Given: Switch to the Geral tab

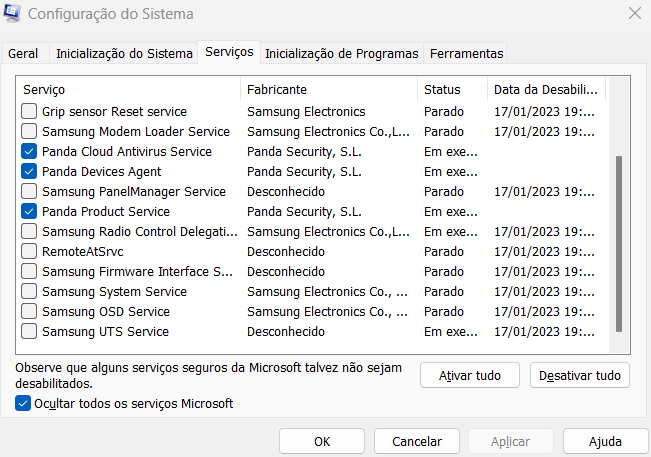Looking at the screenshot, I should coord(23,53).
